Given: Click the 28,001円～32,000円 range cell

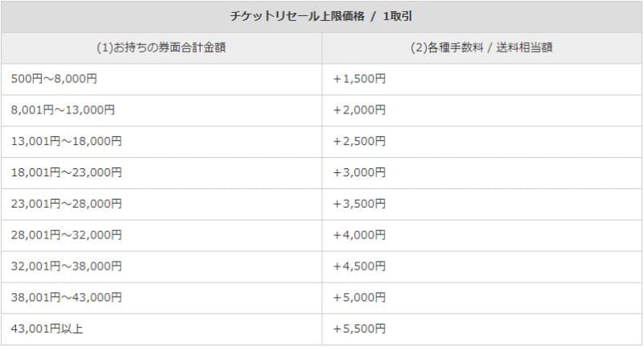Looking at the screenshot, I should point(67,235).
